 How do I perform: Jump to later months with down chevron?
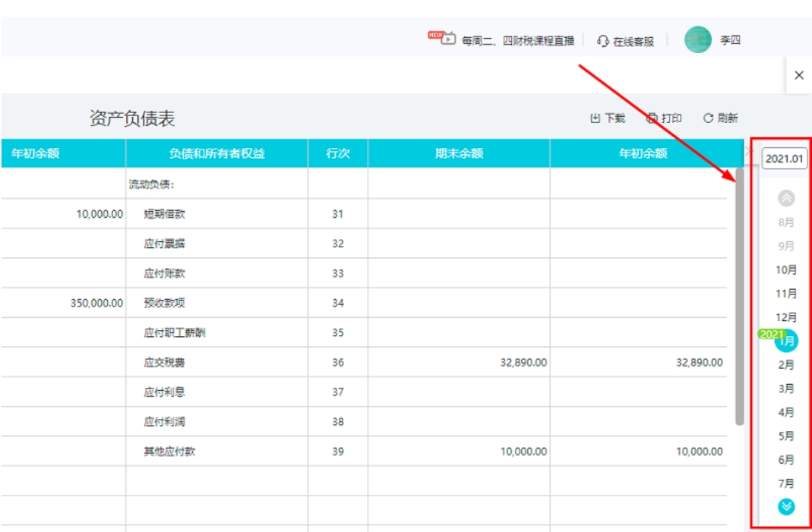click(786, 506)
